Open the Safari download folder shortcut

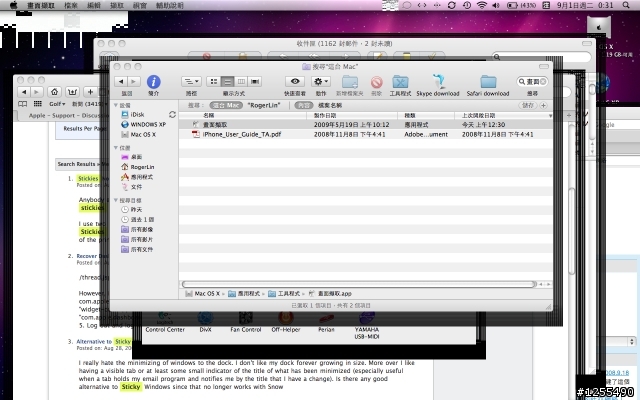(488, 82)
